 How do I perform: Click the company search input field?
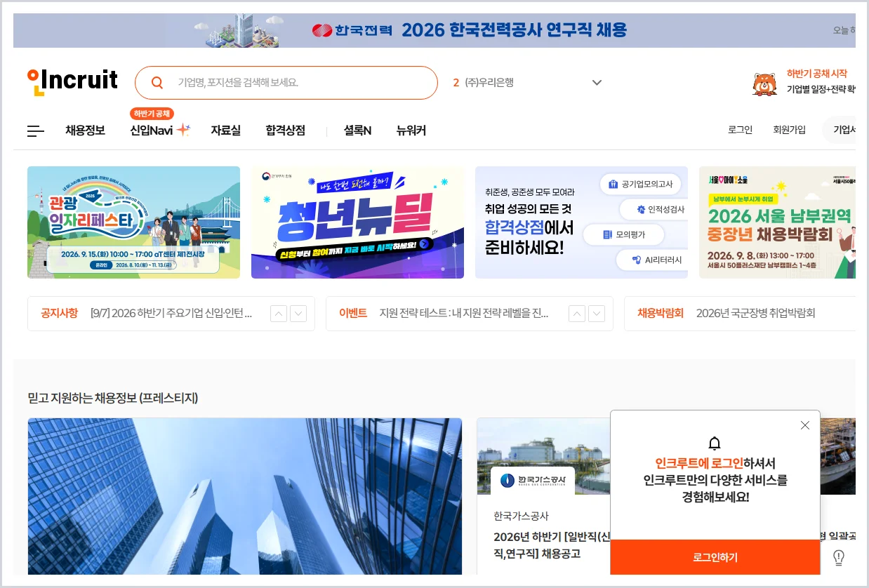click(x=286, y=83)
